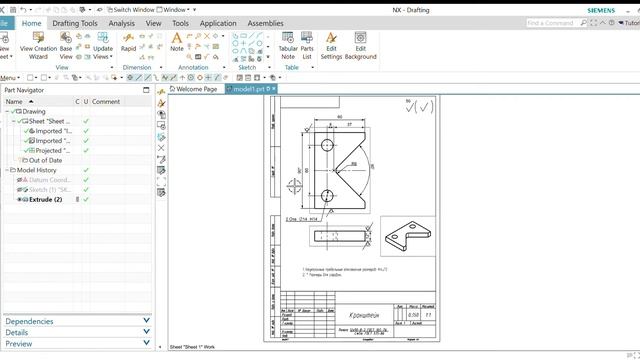The height and width of the screenshot is (360, 640).
Task: Collapse the Drawing tree node
Action: [x=7, y=111]
